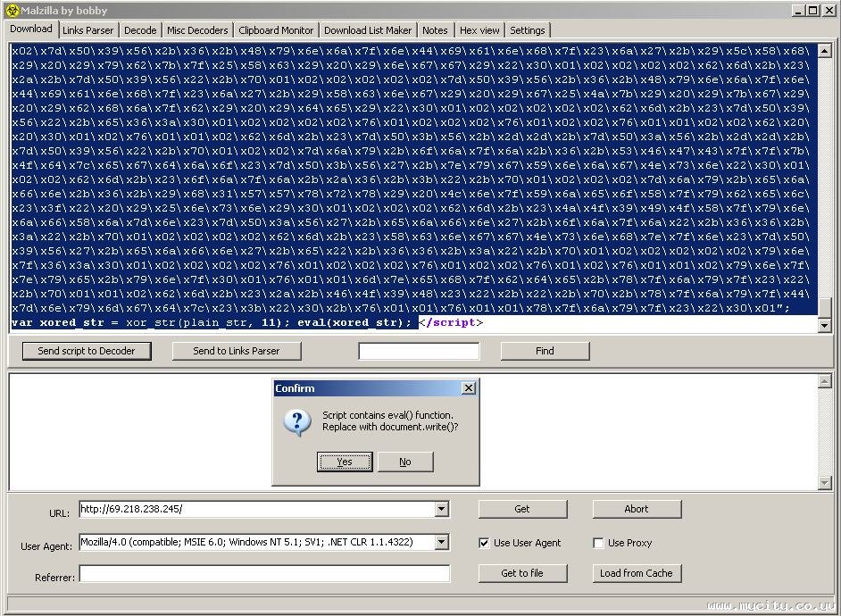This screenshot has height=616, width=841.
Task: Choose No in Confirm dialog
Action: (405, 462)
